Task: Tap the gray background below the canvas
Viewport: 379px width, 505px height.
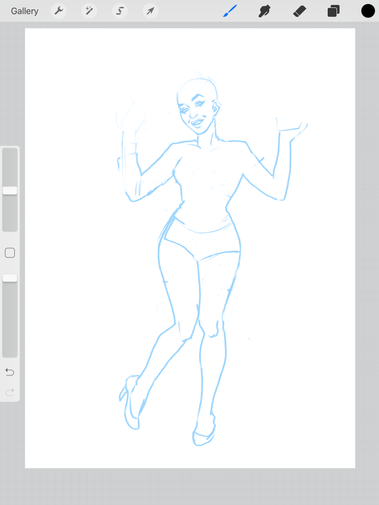Action: click(x=189, y=486)
